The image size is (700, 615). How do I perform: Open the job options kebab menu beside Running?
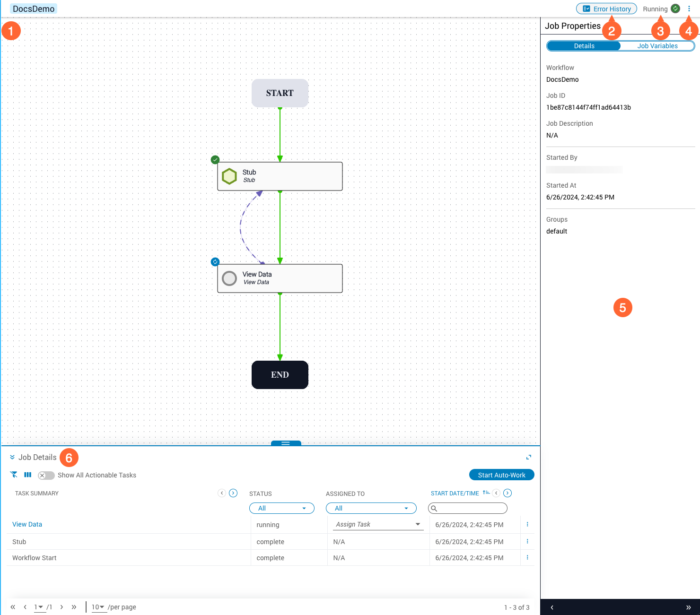click(x=689, y=9)
